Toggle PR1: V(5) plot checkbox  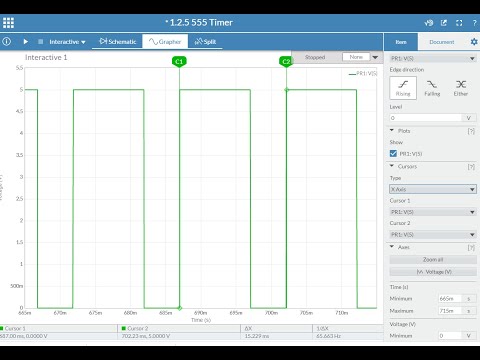[393, 153]
